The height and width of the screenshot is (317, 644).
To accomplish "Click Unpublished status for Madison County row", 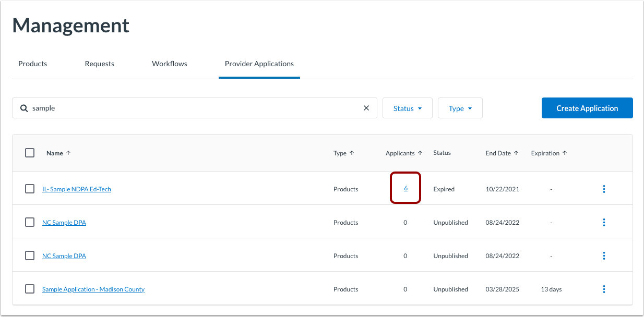I will pos(450,289).
